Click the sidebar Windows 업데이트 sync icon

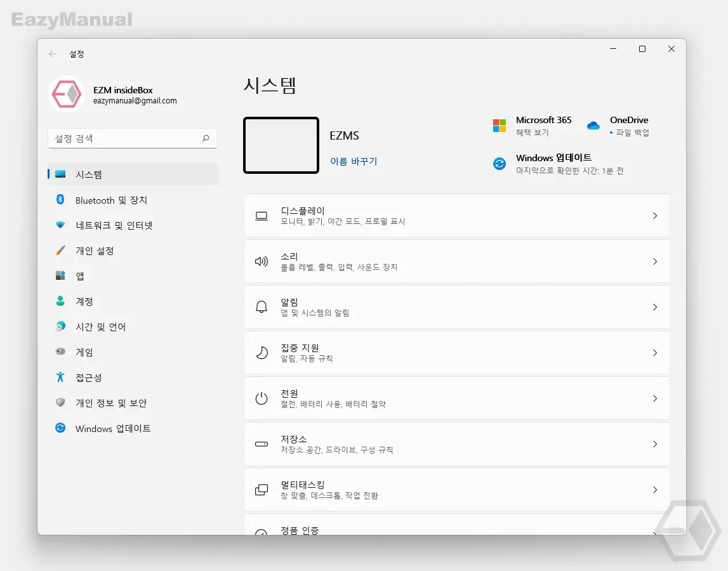60,428
